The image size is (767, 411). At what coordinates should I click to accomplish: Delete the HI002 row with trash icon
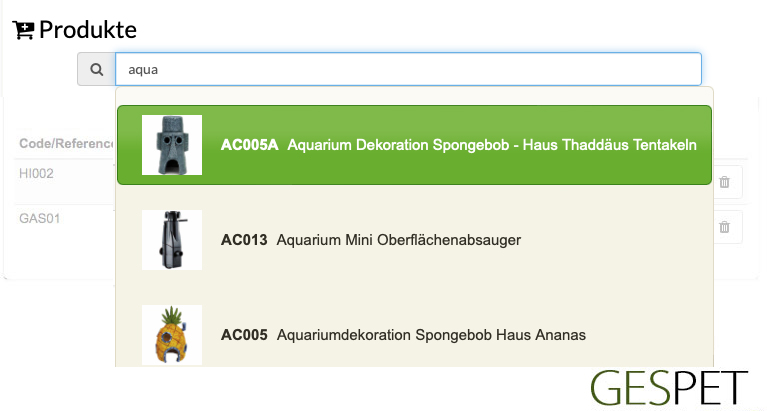[x=724, y=182]
